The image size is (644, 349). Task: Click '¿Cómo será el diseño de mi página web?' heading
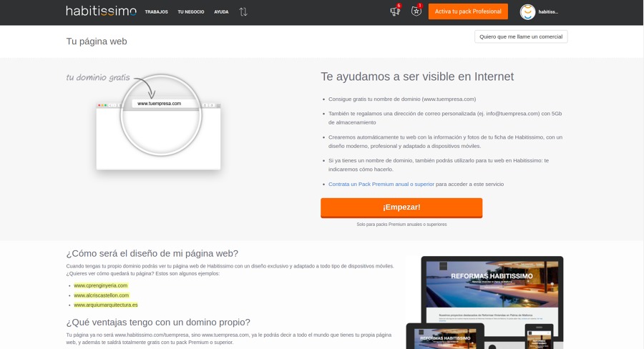pyautogui.click(x=152, y=253)
